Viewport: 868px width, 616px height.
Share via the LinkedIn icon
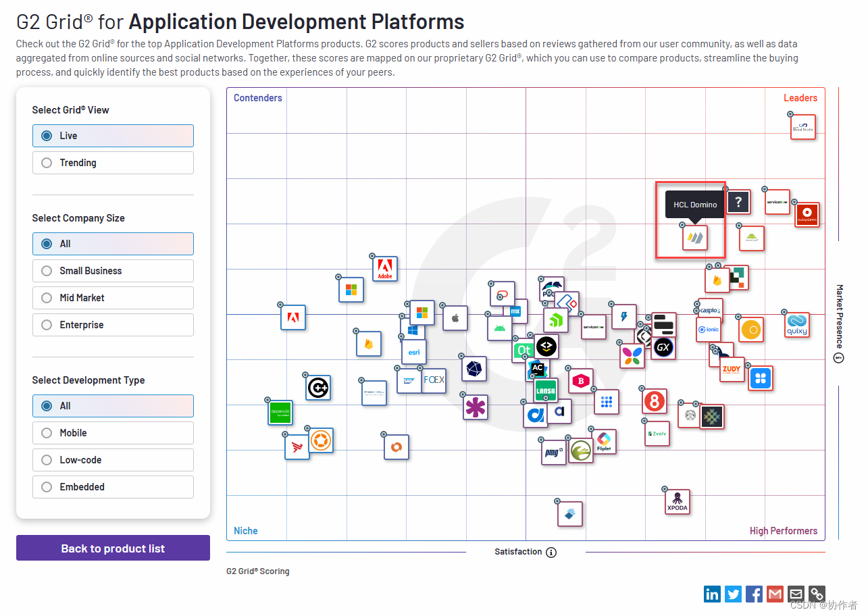click(712, 594)
